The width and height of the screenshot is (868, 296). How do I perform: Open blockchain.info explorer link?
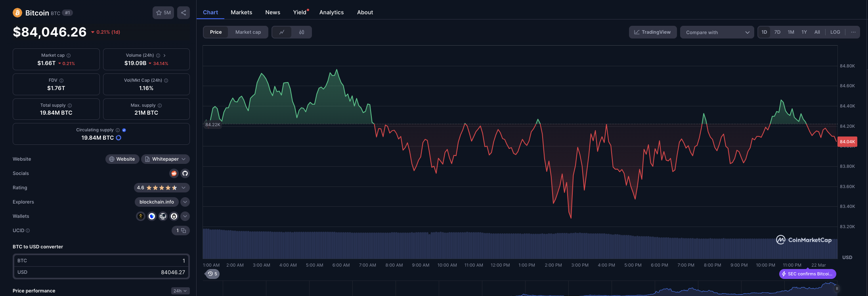point(157,202)
